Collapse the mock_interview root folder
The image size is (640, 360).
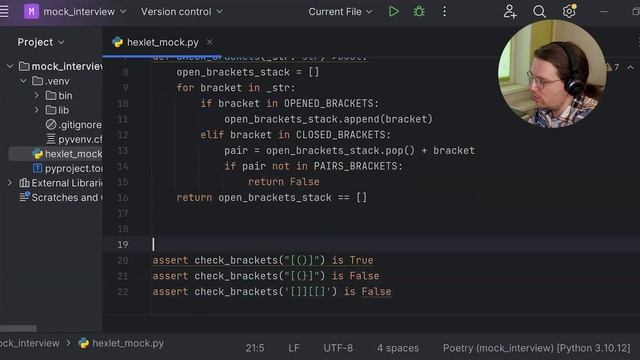(x=10, y=66)
